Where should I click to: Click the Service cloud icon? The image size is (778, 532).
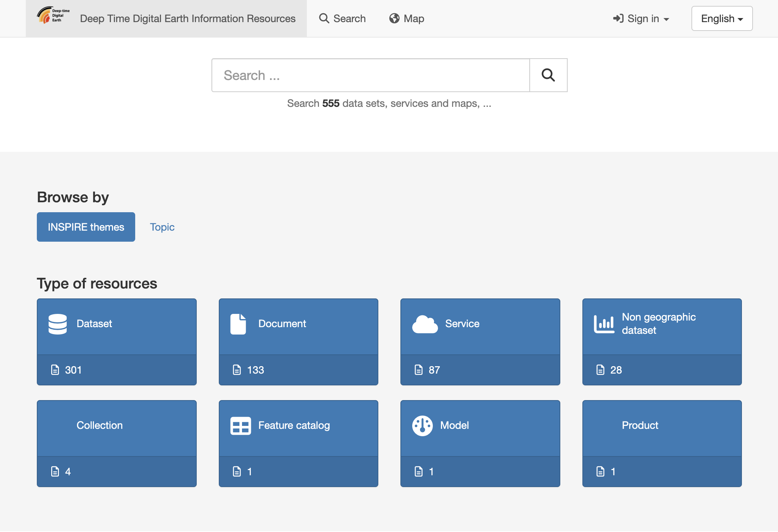point(425,324)
